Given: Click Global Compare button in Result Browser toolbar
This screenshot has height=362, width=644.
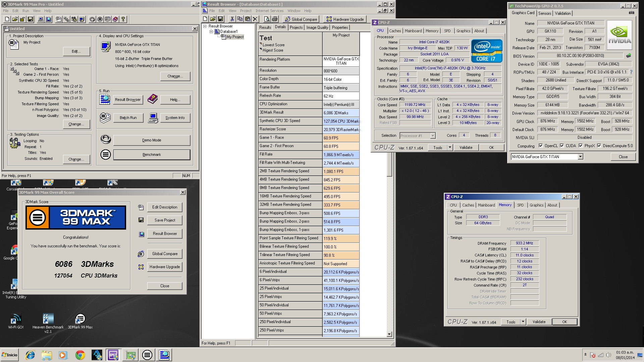Looking at the screenshot, I should click(x=301, y=19).
